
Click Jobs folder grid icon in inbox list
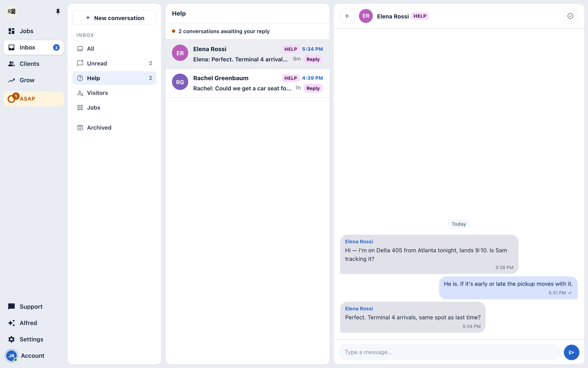coord(80,107)
